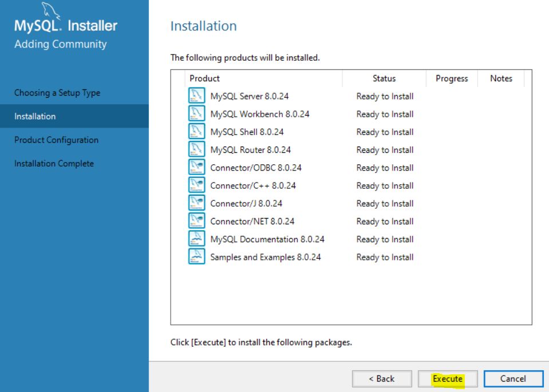Click the Connector/ODBC 8.0.24 product icon
Image resolution: width=549 pixels, height=392 pixels.
(x=196, y=167)
